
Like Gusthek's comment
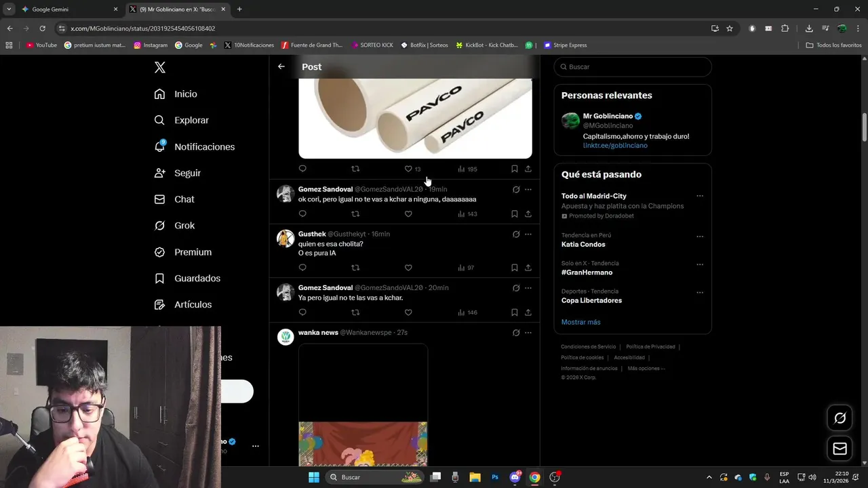[x=408, y=268]
